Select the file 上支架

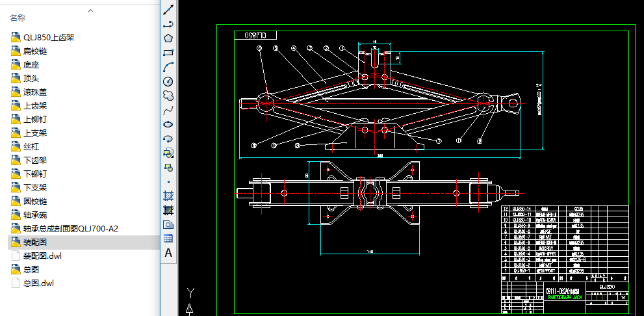tap(35, 133)
